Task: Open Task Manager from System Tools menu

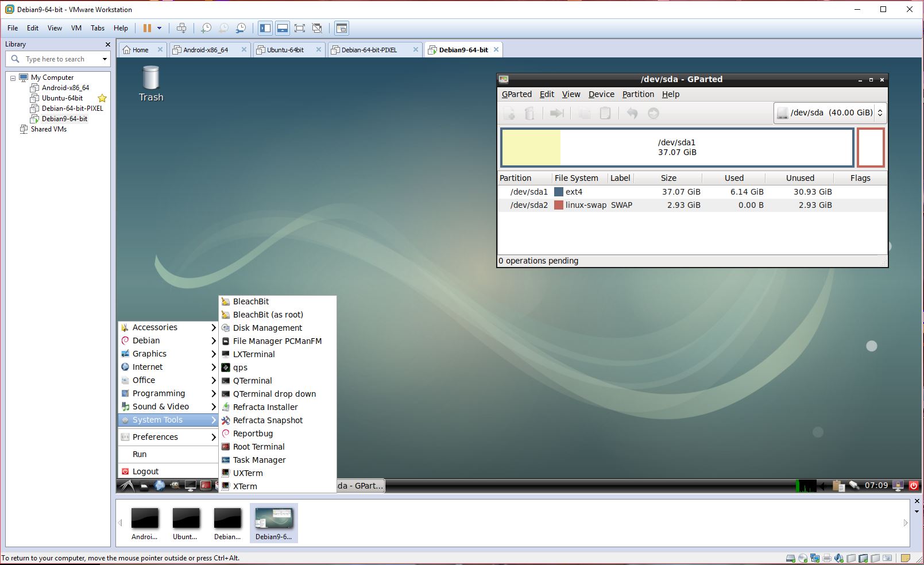Action: click(x=277, y=460)
